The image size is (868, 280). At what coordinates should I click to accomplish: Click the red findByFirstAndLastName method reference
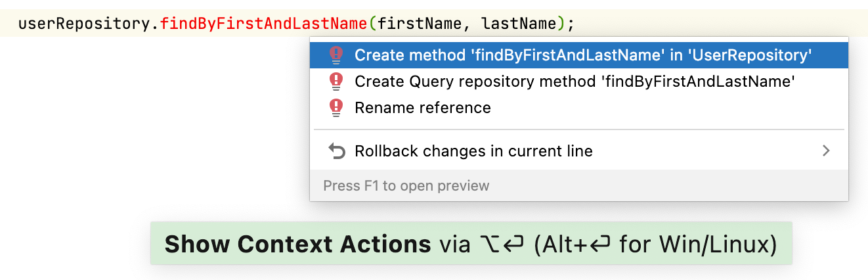pyautogui.click(x=263, y=24)
